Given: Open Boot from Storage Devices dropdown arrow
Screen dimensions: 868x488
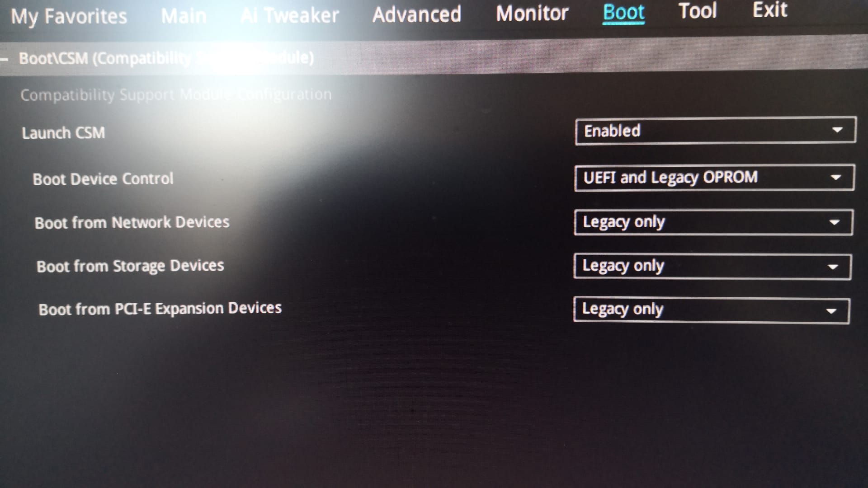Looking at the screenshot, I should pyautogui.click(x=833, y=267).
